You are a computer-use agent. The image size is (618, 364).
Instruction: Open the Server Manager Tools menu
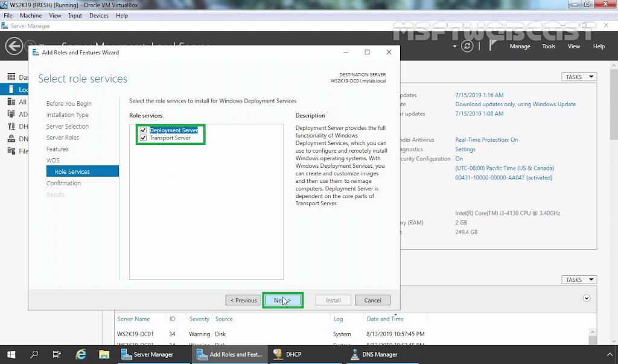point(549,46)
